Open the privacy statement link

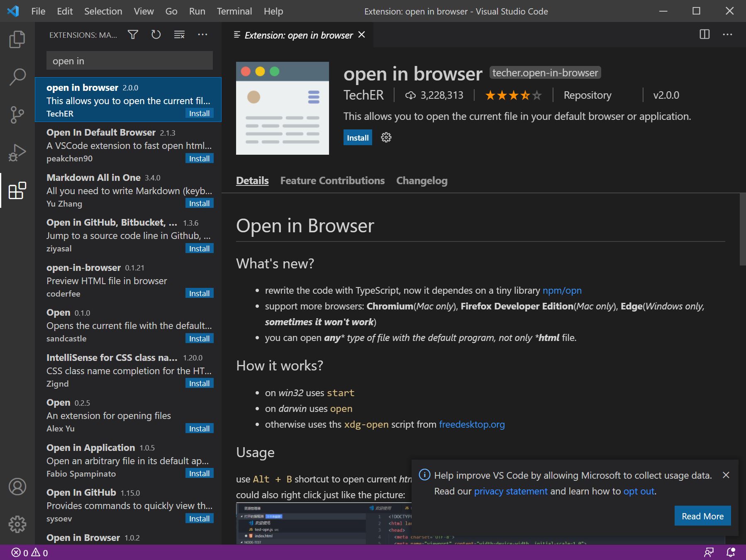[x=511, y=491]
